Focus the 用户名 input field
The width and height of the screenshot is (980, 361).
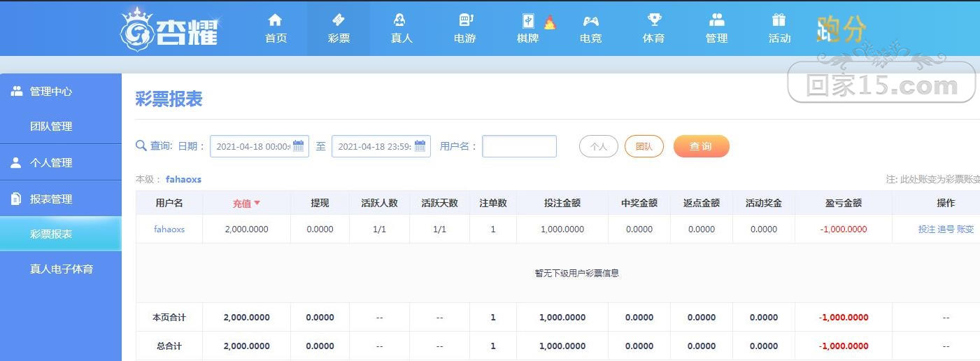pos(520,146)
